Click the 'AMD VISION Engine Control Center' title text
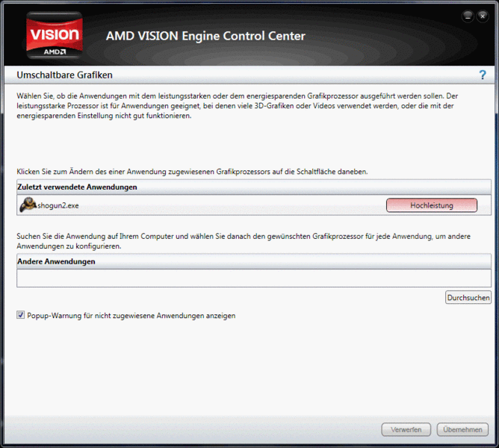 205,36
